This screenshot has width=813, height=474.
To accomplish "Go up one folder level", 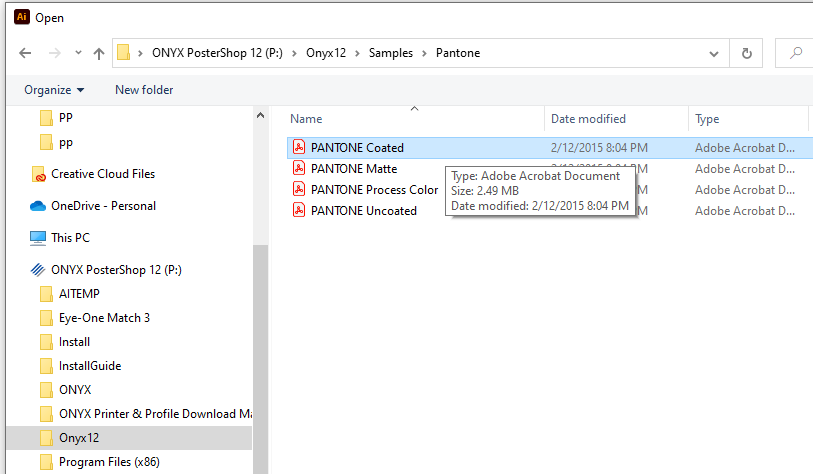I will [x=99, y=53].
